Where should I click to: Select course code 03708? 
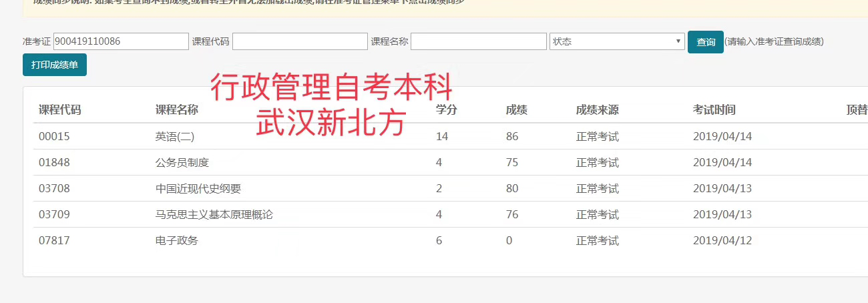click(x=54, y=188)
